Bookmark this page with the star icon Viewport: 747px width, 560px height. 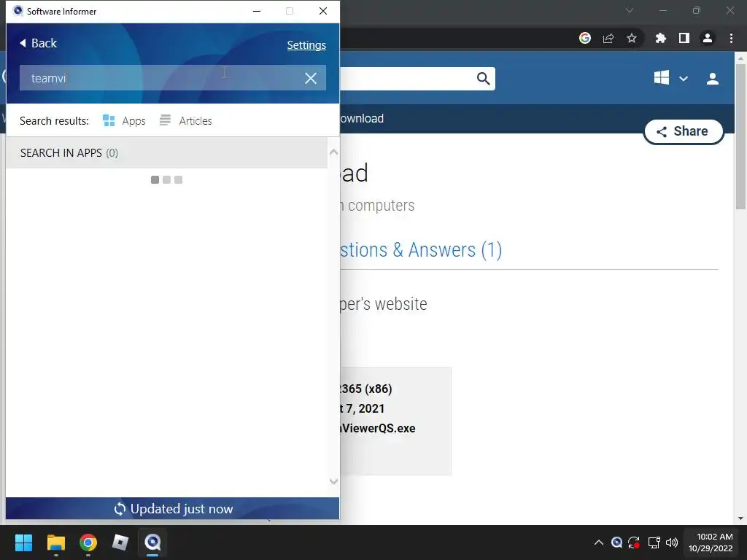pos(632,38)
